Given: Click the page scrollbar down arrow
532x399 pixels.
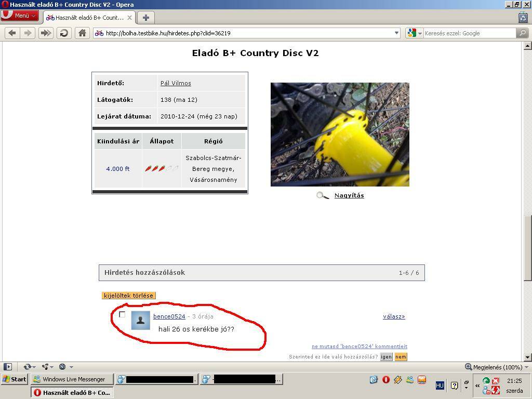Looking at the screenshot, I should [x=528, y=357].
